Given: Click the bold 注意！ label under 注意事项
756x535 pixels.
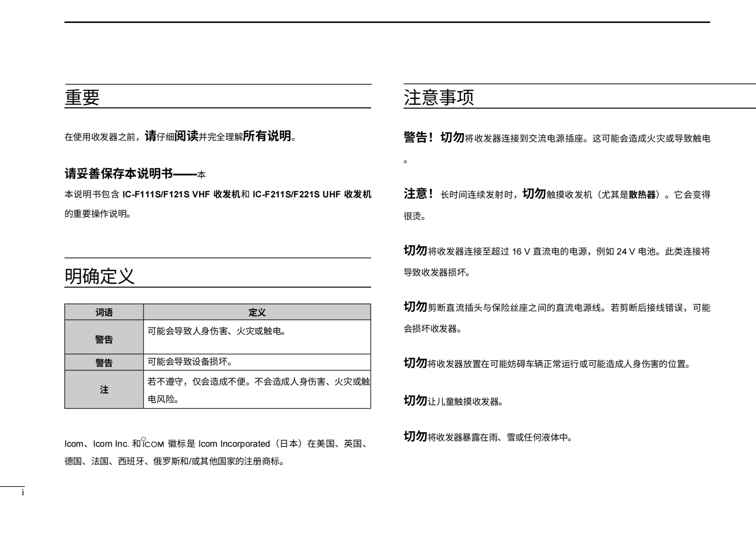Looking at the screenshot, I should coord(418,194).
